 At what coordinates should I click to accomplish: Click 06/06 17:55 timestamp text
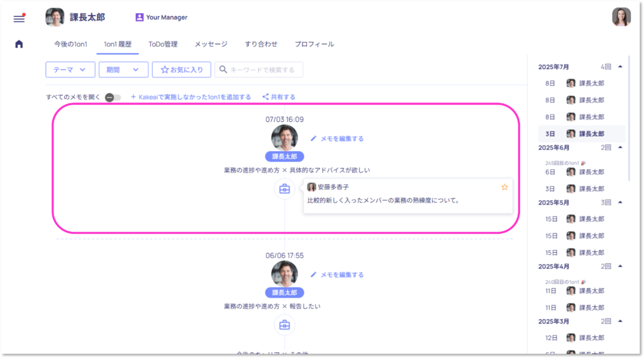[x=285, y=255]
